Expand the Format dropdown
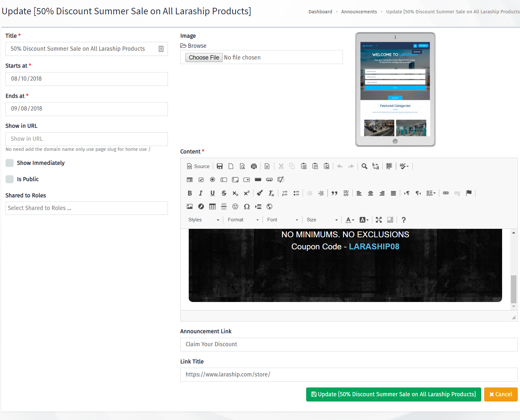The width and height of the screenshot is (520, 420). click(243, 220)
